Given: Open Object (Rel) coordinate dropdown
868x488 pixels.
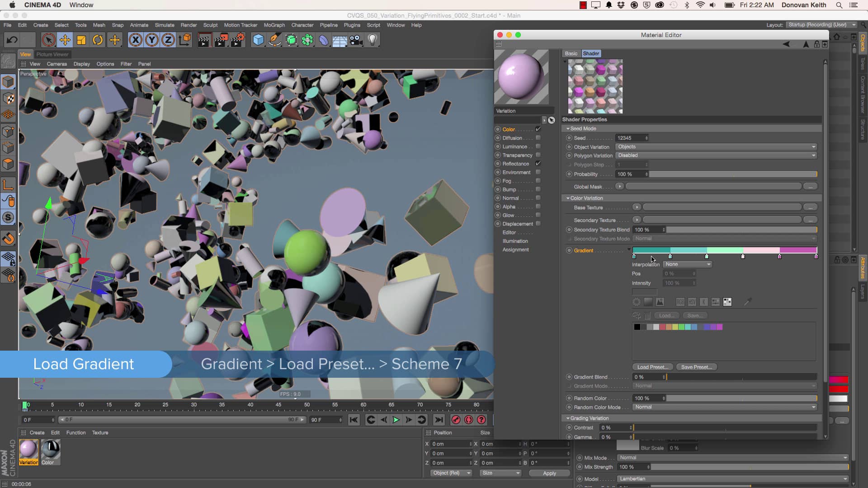Looking at the screenshot, I should 451,473.
